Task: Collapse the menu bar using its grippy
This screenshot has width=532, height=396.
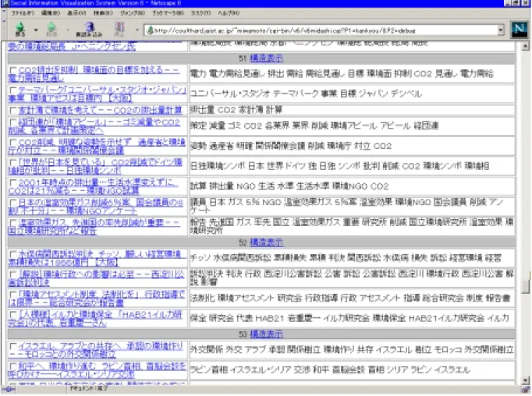Action: 4,13
